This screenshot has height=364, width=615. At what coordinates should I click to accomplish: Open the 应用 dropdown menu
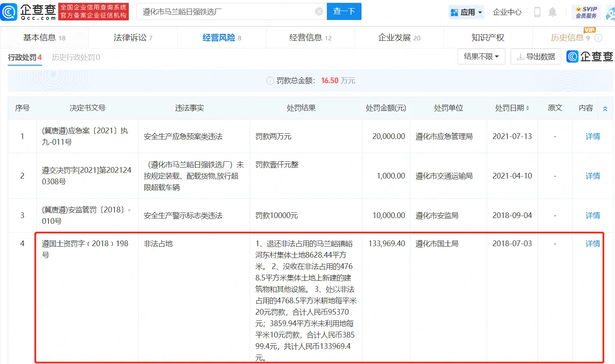coord(467,12)
